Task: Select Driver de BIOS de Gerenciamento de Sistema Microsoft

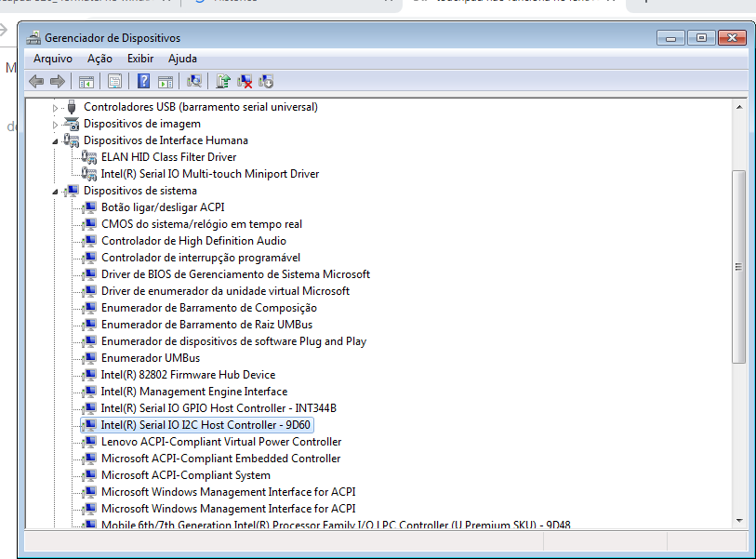Action: point(235,274)
